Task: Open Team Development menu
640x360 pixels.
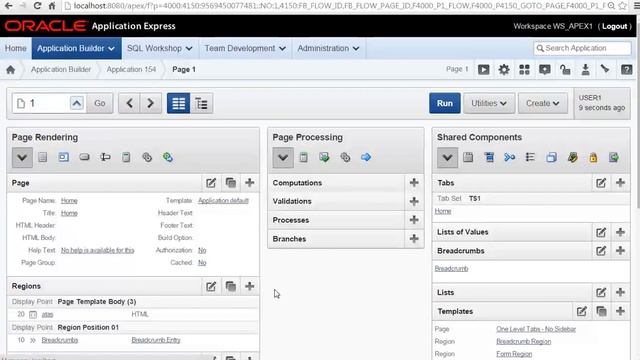Action: point(245,48)
